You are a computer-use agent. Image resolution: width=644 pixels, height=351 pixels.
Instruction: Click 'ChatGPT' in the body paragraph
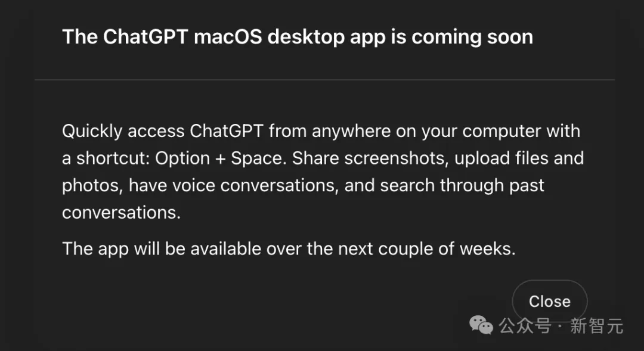[227, 131]
